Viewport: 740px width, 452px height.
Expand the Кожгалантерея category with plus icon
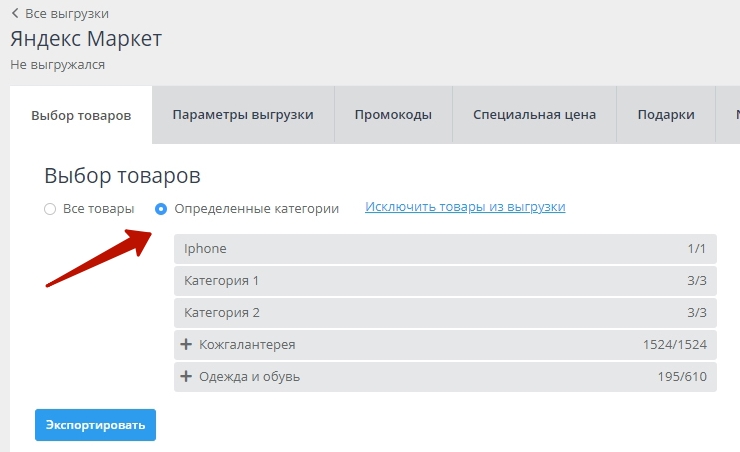186,345
